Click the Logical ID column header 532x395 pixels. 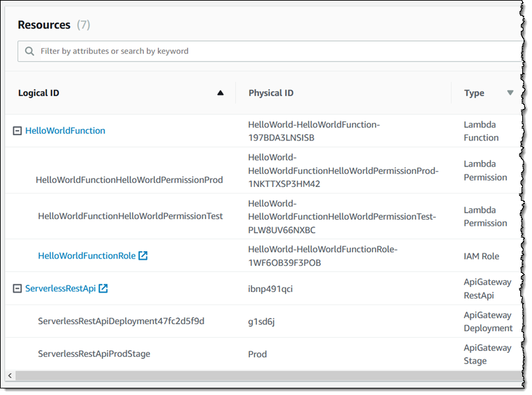click(39, 93)
